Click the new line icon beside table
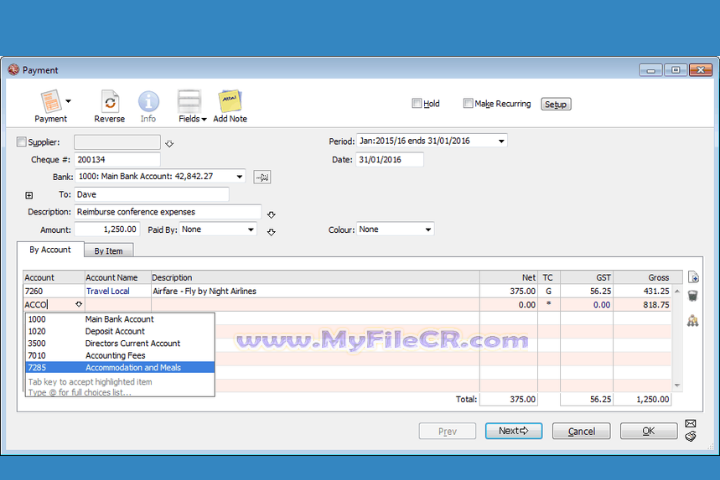 [x=693, y=277]
